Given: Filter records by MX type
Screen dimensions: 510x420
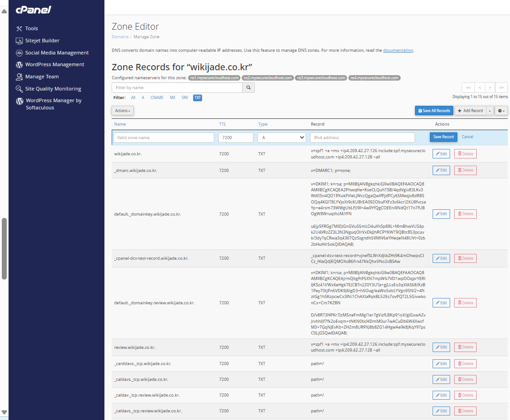Looking at the screenshot, I should 172,98.
